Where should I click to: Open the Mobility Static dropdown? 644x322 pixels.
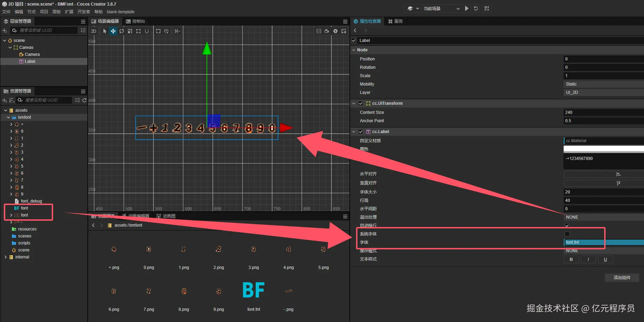click(603, 84)
